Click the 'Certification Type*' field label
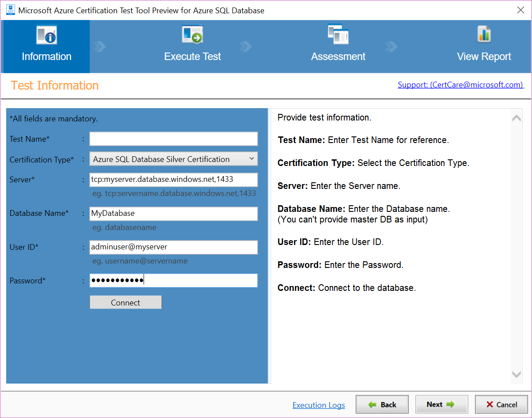The image size is (532, 418). coord(42,159)
